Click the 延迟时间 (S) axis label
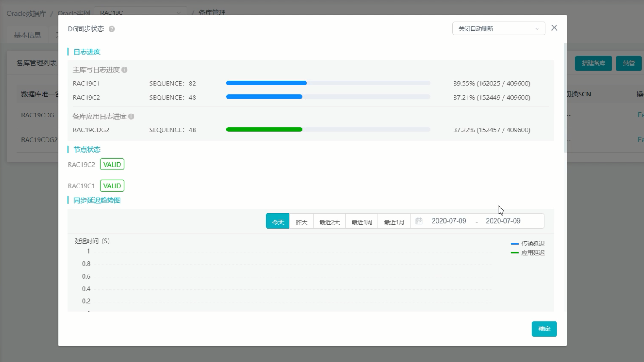This screenshot has width=644, height=362. coord(92,241)
